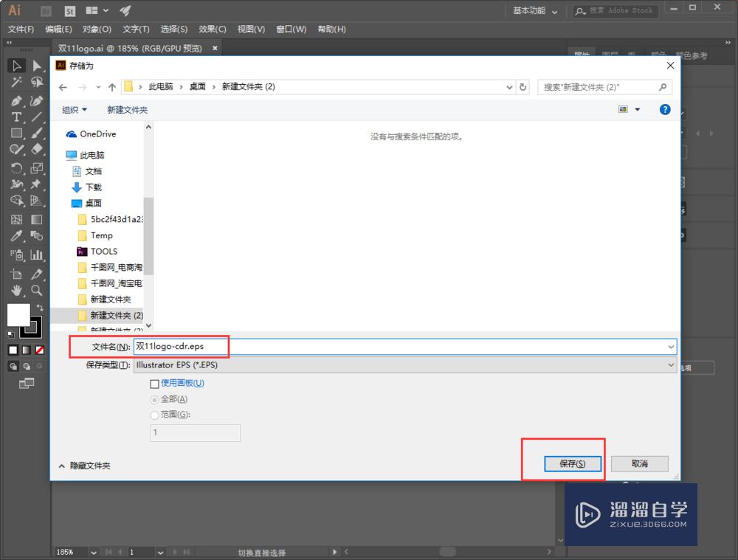The image size is (738, 560).
Task: Open the 编辑(E) menu
Action: [x=58, y=30]
